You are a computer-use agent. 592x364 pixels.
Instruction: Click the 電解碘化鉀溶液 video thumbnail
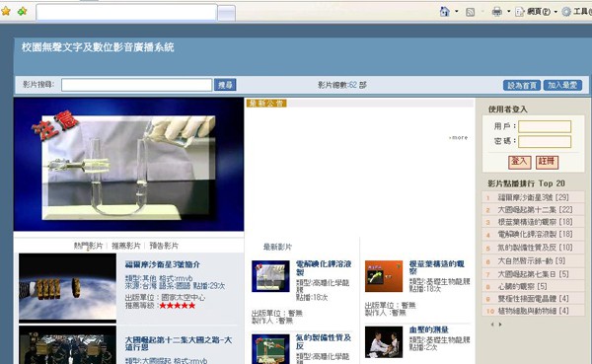pyautogui.click(x=270, y=276)
